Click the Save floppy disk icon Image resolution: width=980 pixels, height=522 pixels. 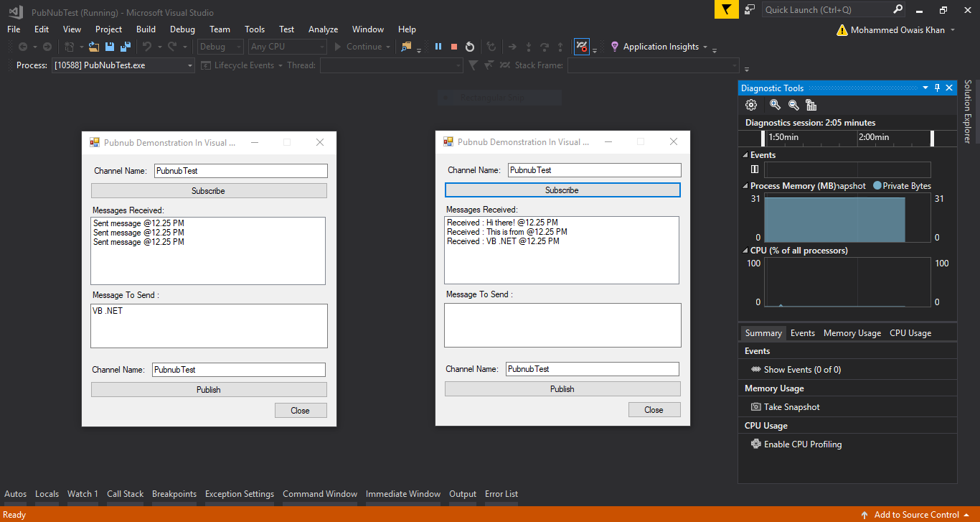click(x=110, y=47)
